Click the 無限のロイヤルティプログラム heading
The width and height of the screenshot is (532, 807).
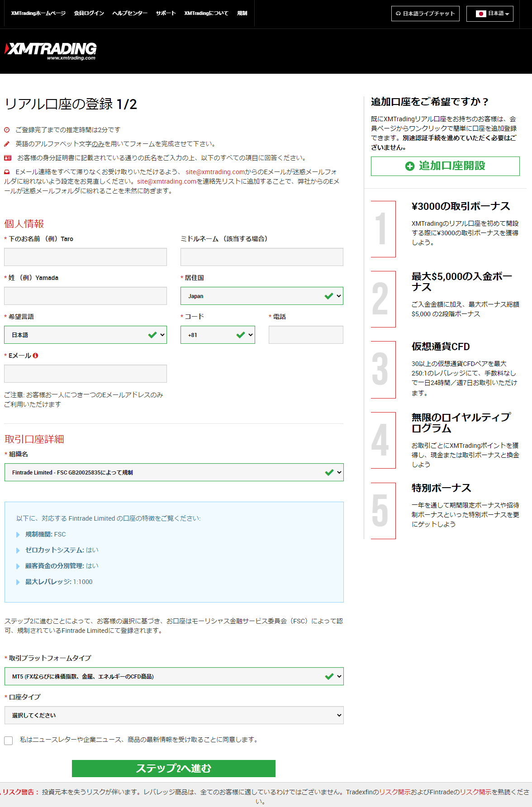point(461,423)
